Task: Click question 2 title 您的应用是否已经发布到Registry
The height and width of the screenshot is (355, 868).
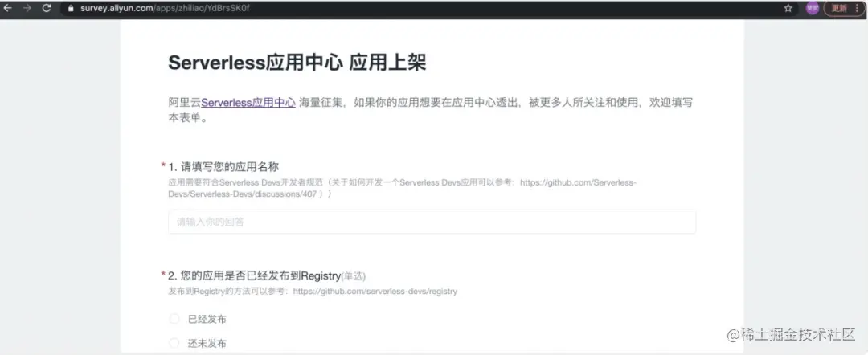Action: coord(260,275)
